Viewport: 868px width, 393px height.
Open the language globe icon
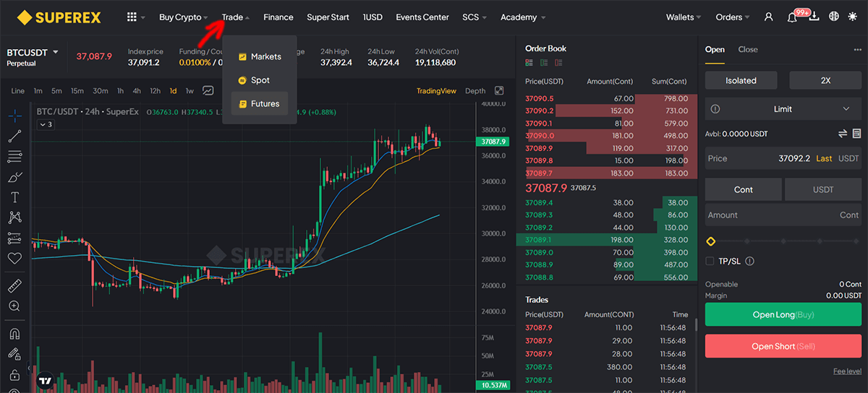(834, 17)
